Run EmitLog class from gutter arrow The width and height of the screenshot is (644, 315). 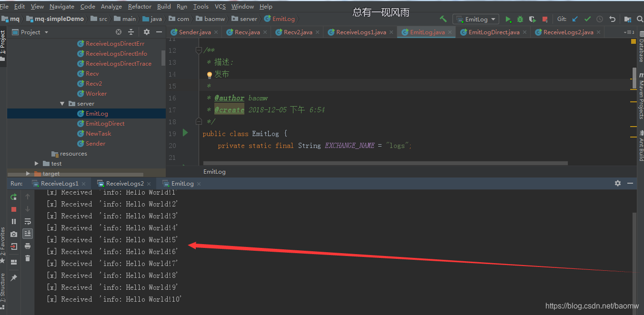pos(185,133)
